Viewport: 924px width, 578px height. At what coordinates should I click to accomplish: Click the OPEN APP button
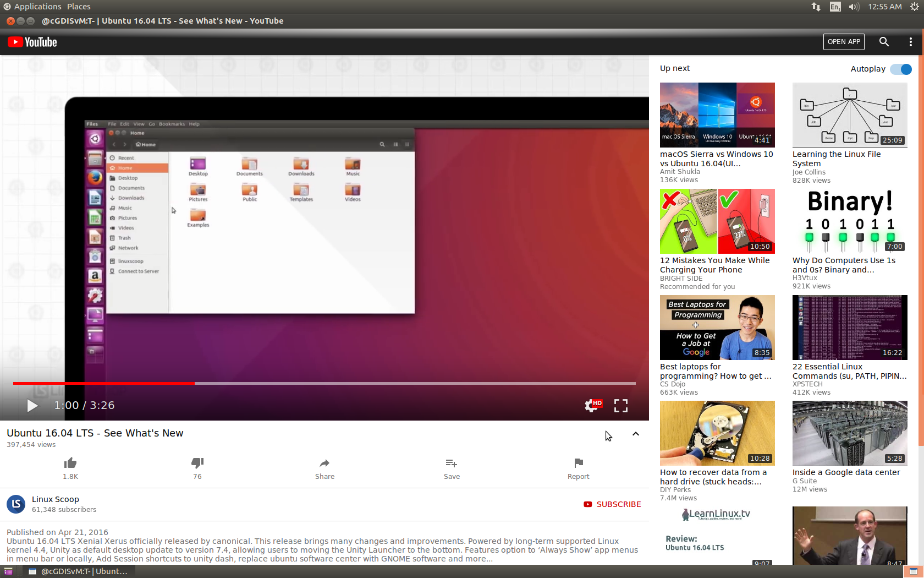[844, 42]
